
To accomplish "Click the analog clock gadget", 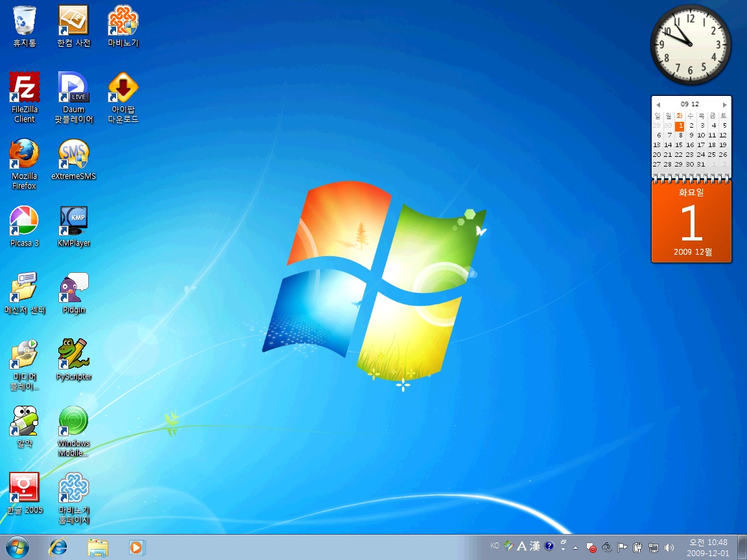I will 691,44.
